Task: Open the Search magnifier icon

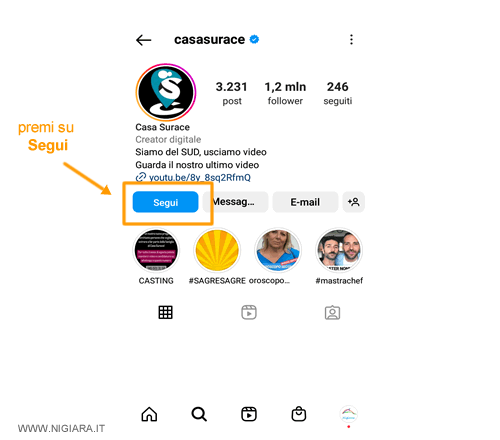Action: click(199, 414)
